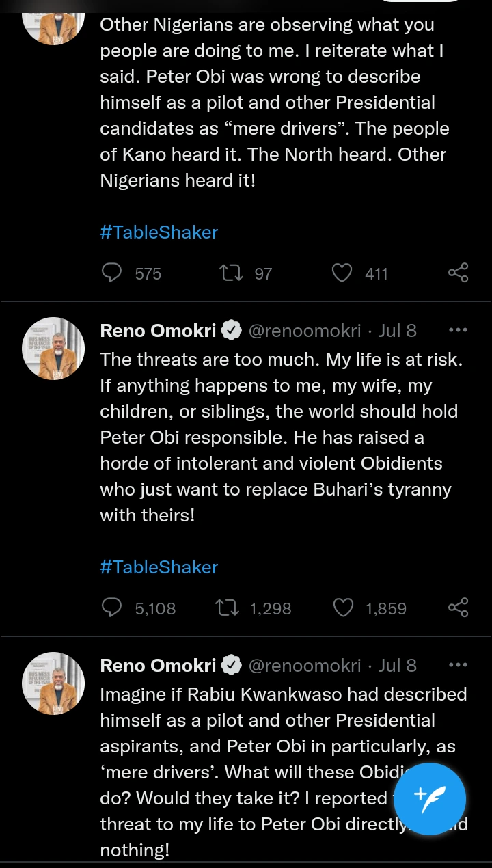Open #TableShaker hashtag under 'threats' tweet
The width and height of the screenshot is (492, 868).
pos(159,567)
